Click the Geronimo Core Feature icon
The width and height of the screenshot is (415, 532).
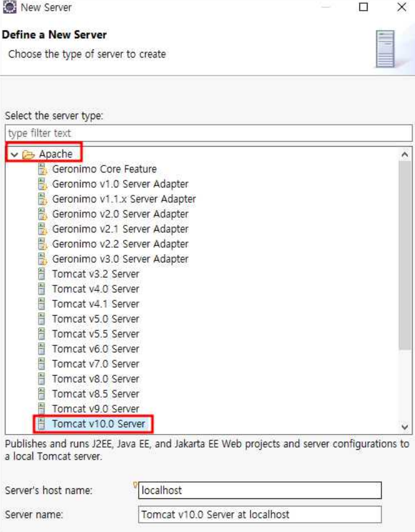[x=42, y=169]
